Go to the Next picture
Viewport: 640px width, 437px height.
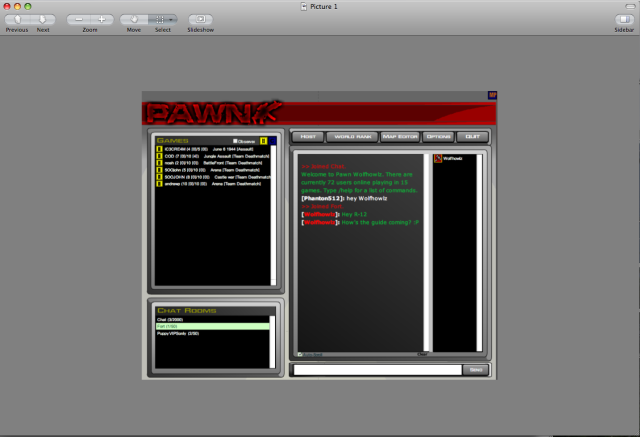[x=42, y=19]
